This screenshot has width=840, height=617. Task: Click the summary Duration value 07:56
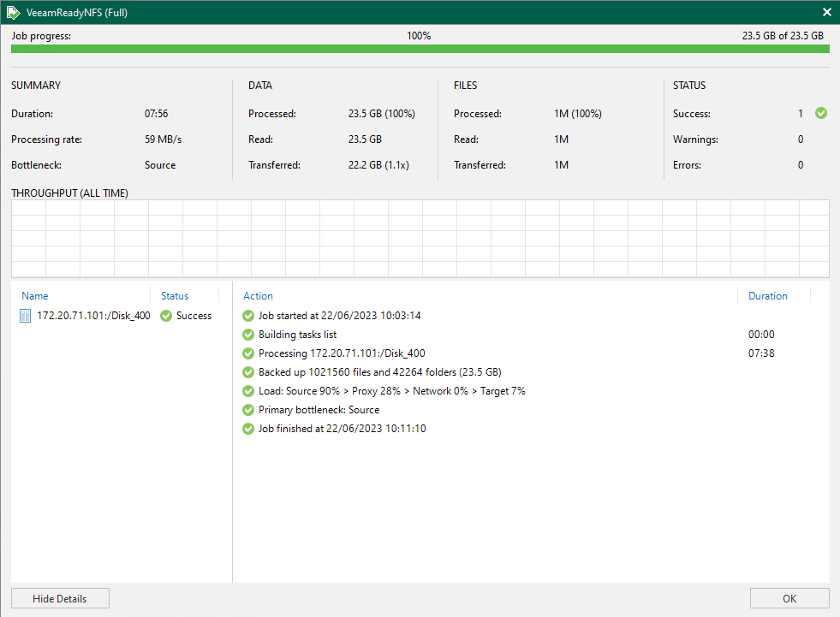tap(156, 114)
